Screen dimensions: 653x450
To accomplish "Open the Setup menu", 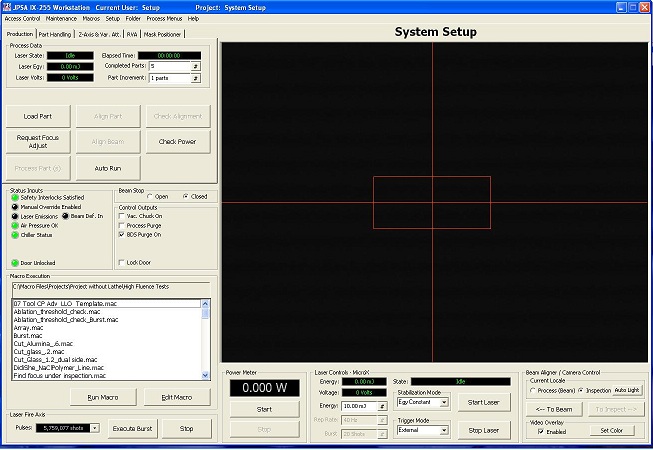I will pyautogui.click(x=112, y=19).
